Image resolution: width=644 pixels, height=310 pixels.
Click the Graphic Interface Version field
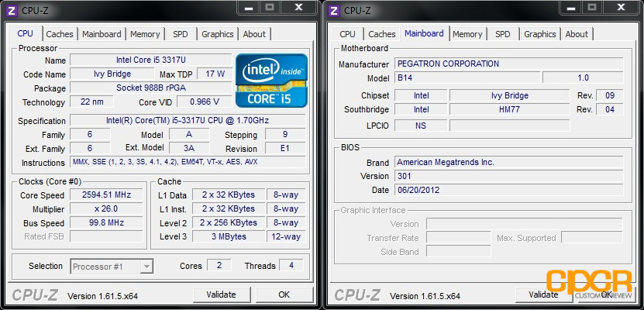tap(525, 224)
